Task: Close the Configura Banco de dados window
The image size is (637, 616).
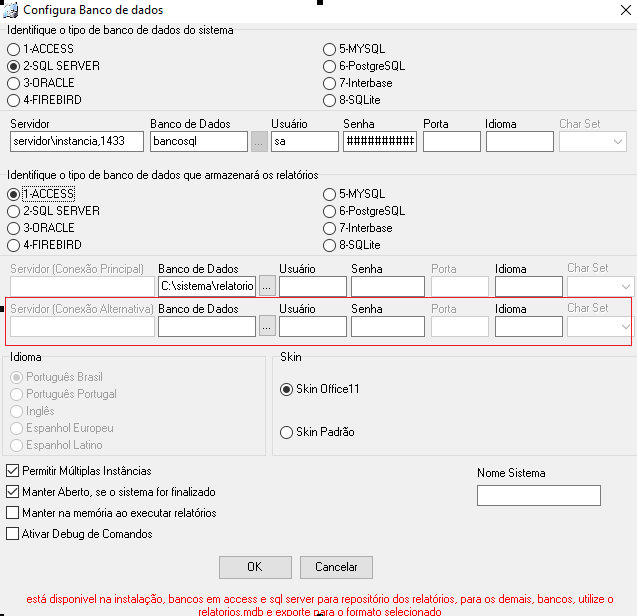Action: tap(626, 10)
